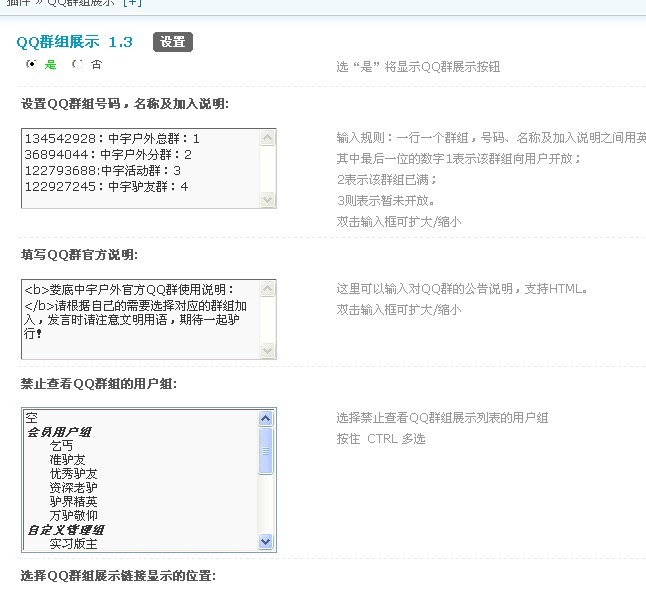Click the user group list scroll-down arrow
This screenshot has width=646, height=597.
pos(266,541)
